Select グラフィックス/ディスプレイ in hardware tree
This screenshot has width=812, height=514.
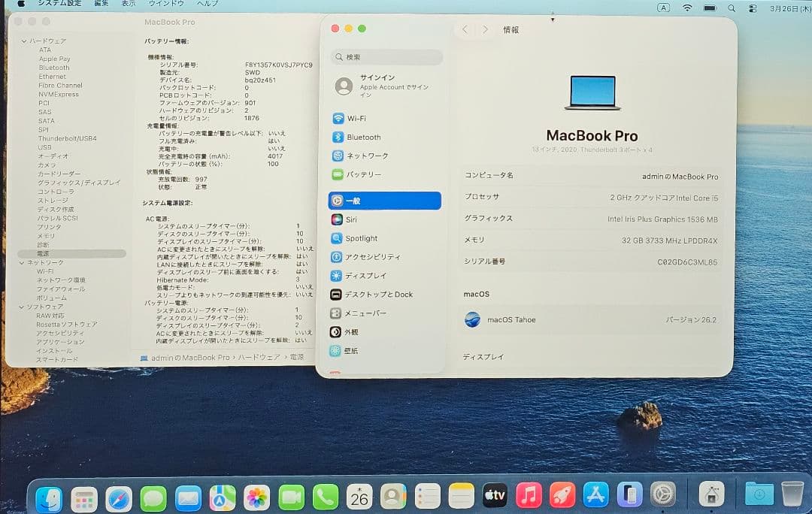coord(79,183)
